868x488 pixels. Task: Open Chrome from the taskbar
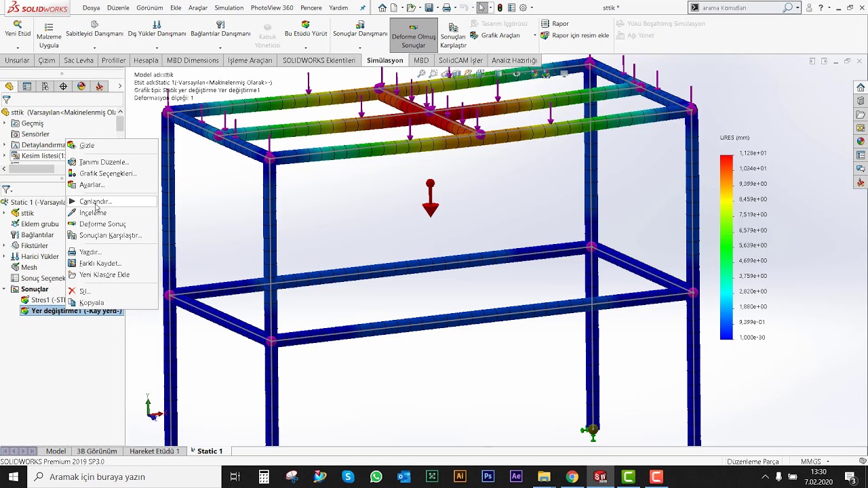(x=572, y=476)
